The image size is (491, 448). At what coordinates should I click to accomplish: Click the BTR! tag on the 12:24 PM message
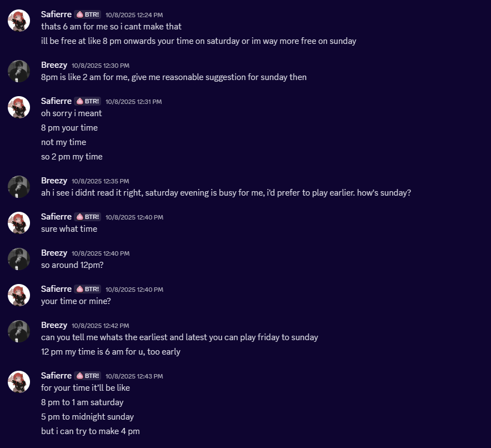pos(88,14)
